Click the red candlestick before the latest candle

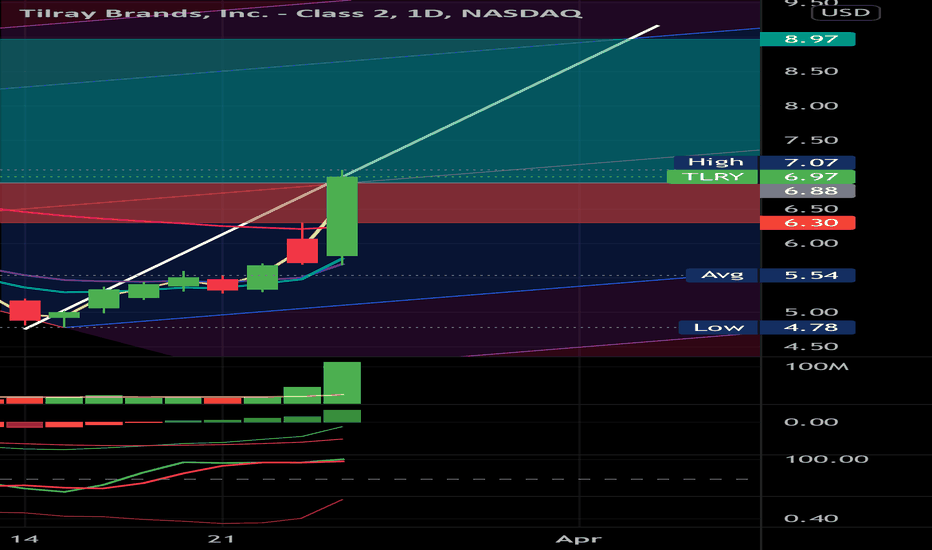tap(302, 251)
